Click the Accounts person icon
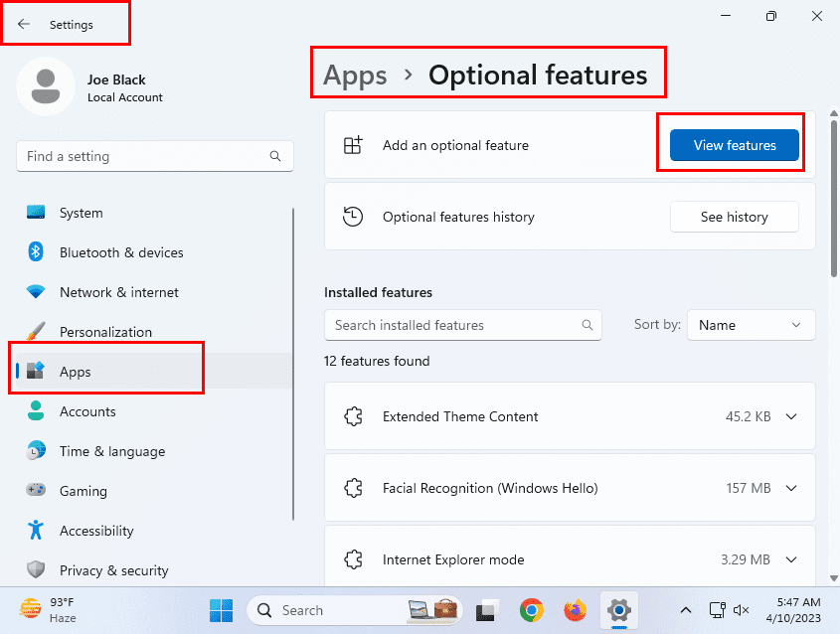840x634 pixels. click(x=36, y=410)
